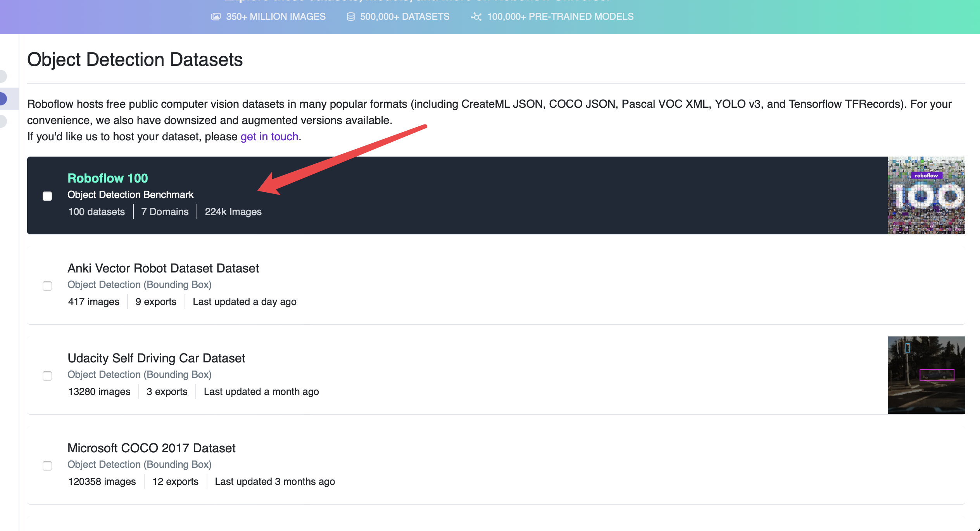Screen dimensions: 980x531
Task: Open Microsoft COCO 2017 Dataset
Action: click(x=151, y=448)
